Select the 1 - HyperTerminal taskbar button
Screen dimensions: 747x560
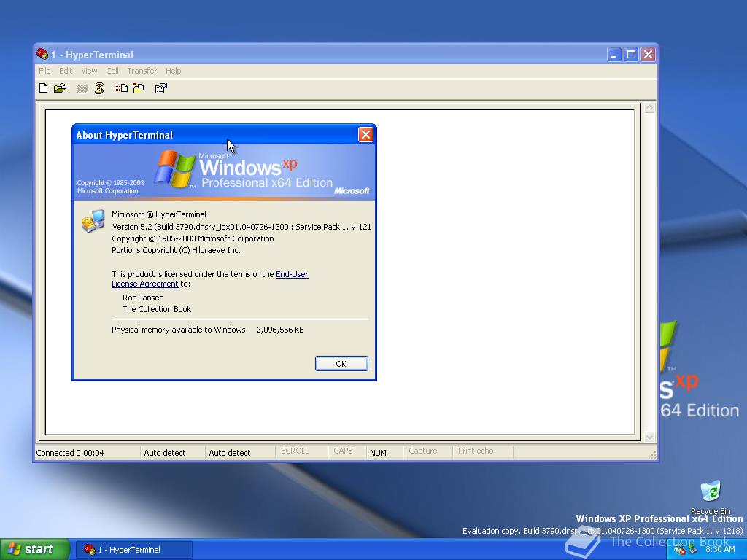point(134,550)
